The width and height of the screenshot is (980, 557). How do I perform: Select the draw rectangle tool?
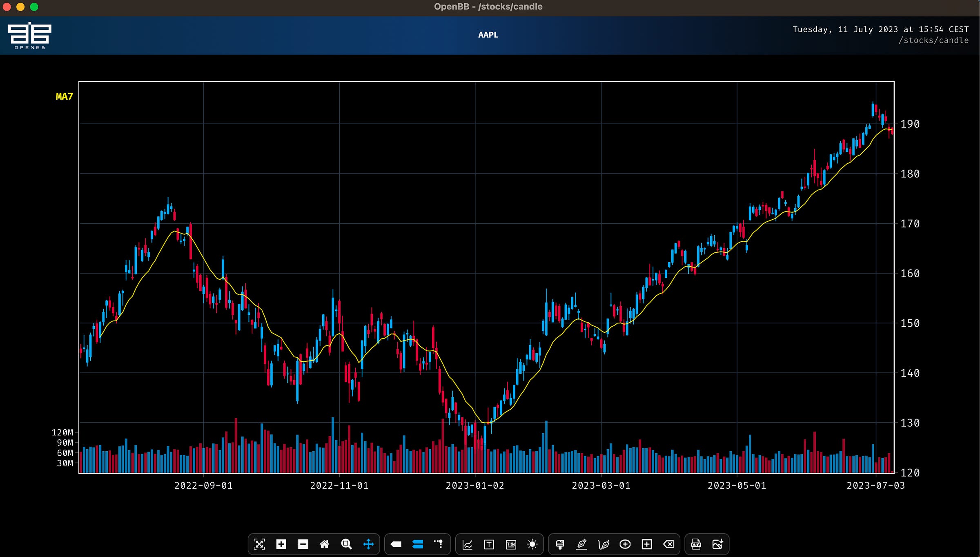point(647,544)
